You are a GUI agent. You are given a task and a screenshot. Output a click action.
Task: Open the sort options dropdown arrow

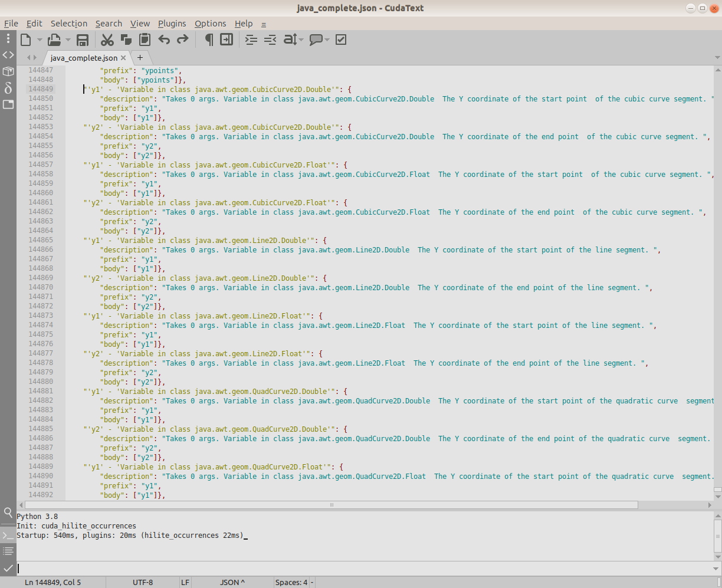point(301,40)
